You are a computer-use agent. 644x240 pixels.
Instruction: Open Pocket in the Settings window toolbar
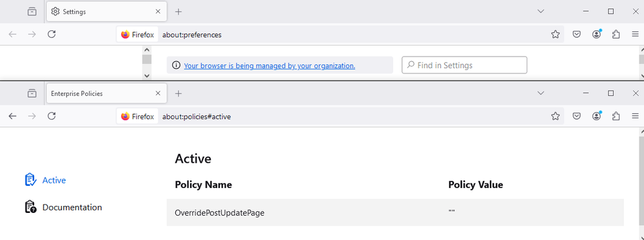(577, 35)
